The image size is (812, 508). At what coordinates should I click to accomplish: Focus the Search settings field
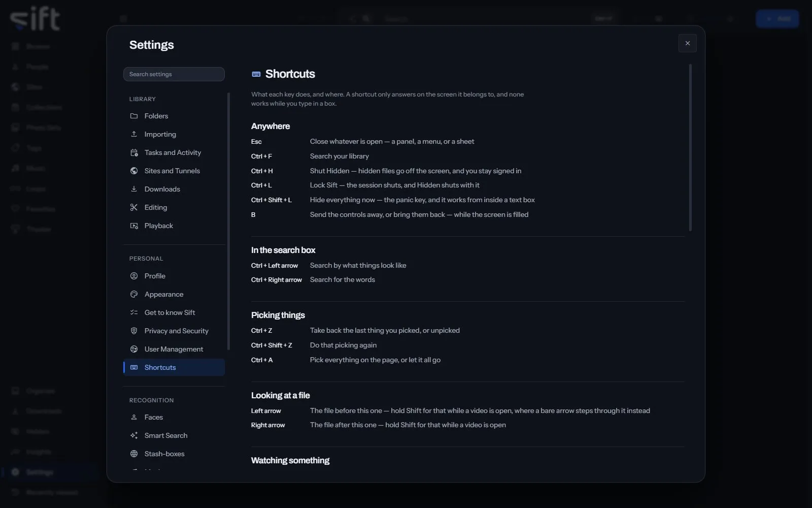click(174, 74)
